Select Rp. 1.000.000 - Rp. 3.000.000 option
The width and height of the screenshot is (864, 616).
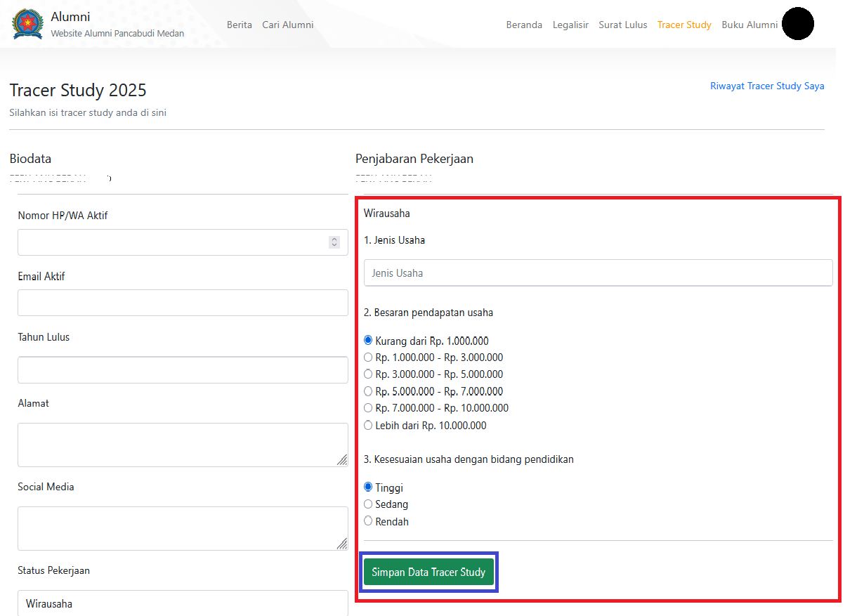coord(368,357)
